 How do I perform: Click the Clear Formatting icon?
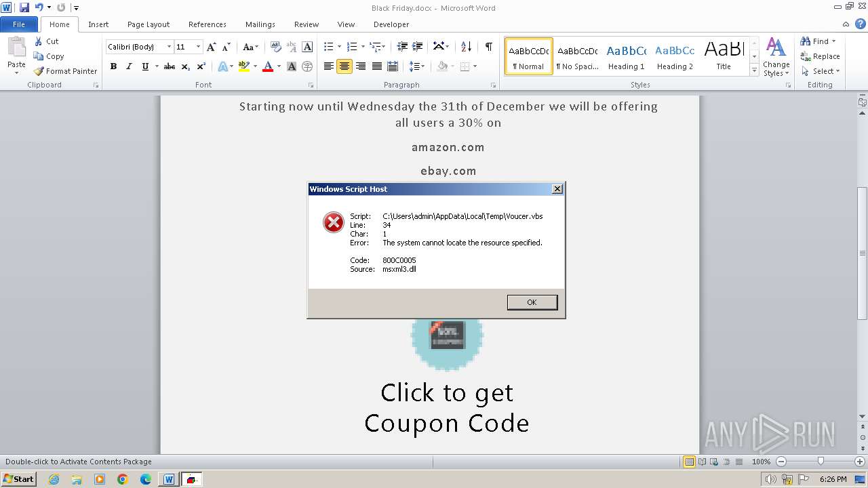tap(275, 47)
